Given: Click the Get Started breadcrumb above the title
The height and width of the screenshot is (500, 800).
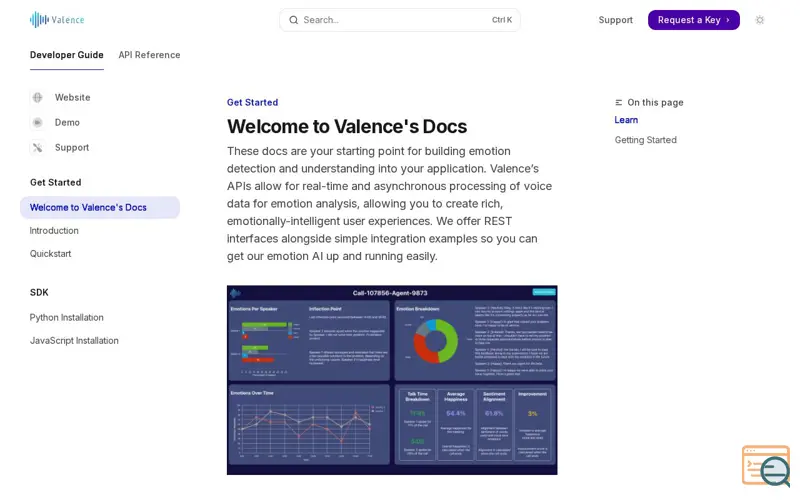Looking at the screenshot, I should pos(253,103).
